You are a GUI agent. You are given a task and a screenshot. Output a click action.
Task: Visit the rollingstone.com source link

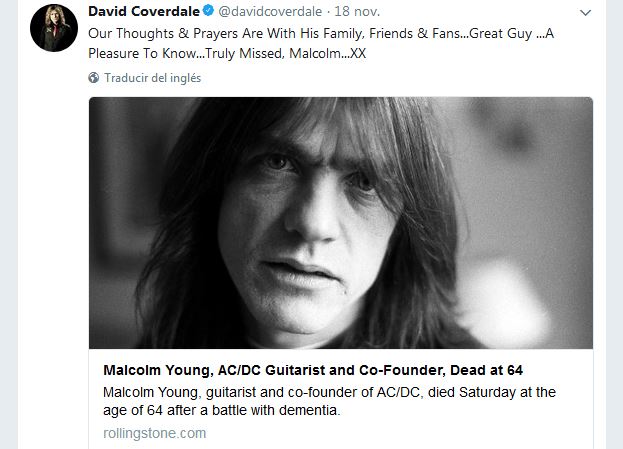click(154, 433)
